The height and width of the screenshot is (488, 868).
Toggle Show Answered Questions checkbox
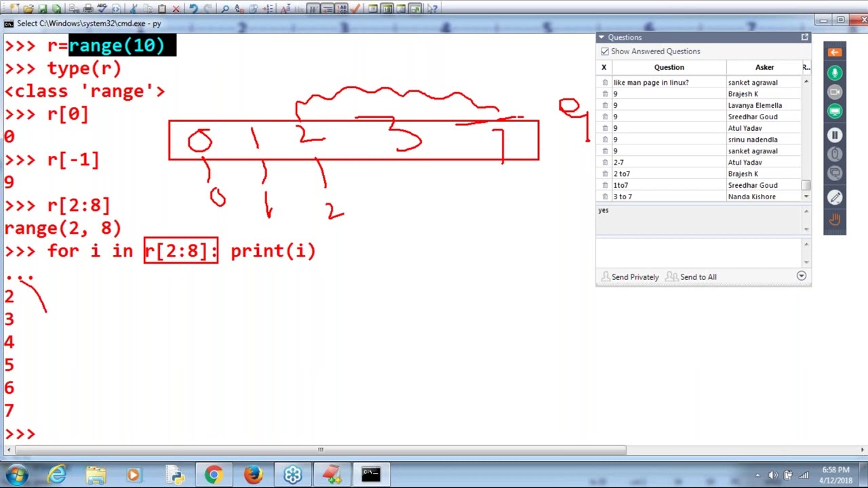click(x=605, y=52)
